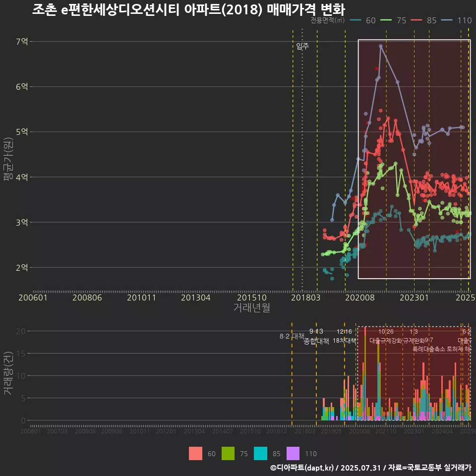Viewport: 476px width, 476px height.
Task: Click the 토허제 annotation text
Action: tap(455, 349)
